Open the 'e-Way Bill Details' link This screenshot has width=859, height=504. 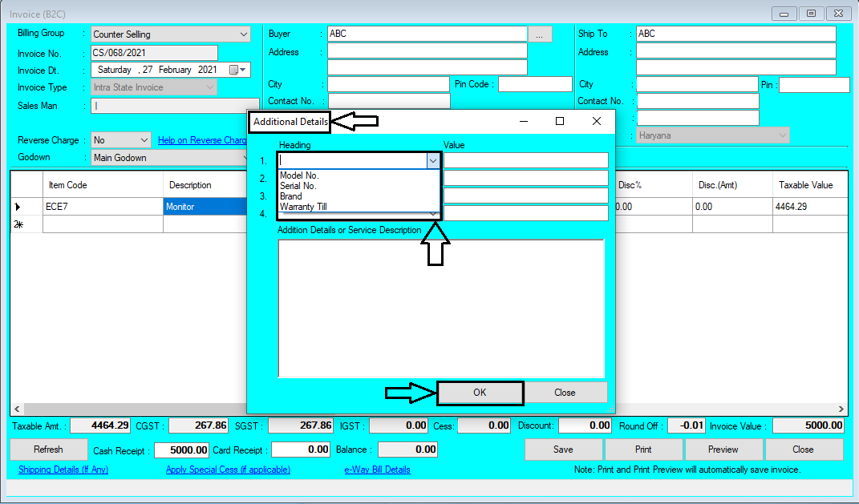(x=377, y=470)
